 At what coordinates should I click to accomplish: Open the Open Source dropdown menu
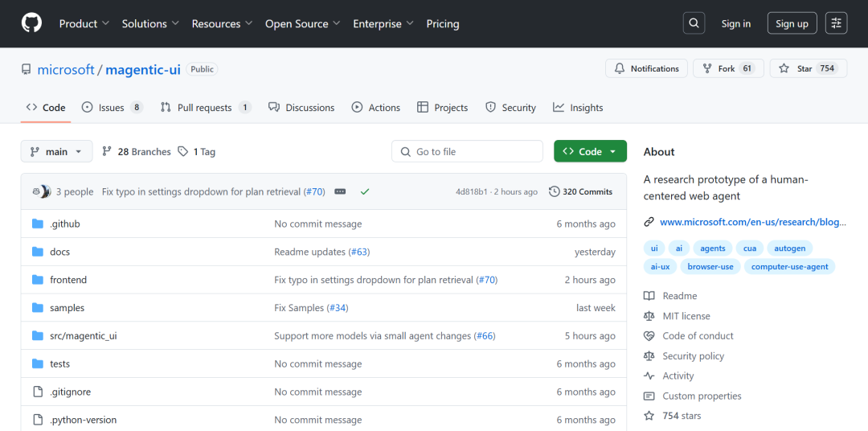pyautogui.click(x=303, y=24)
